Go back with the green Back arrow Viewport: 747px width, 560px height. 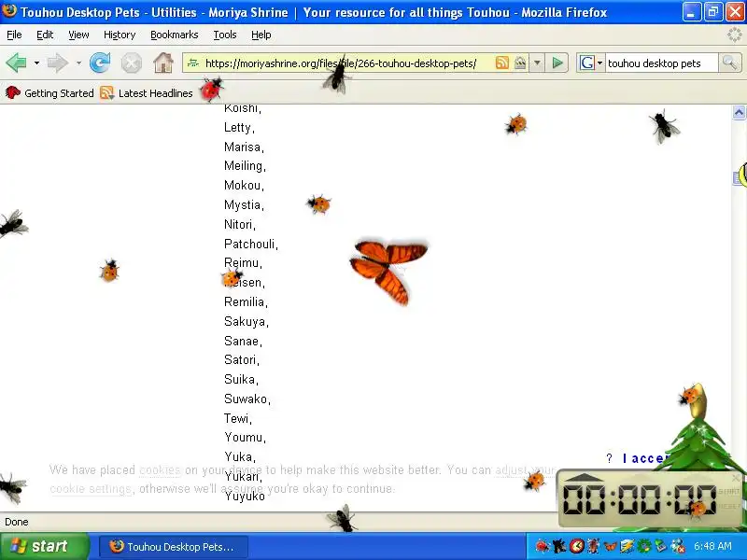pos(17,63)
